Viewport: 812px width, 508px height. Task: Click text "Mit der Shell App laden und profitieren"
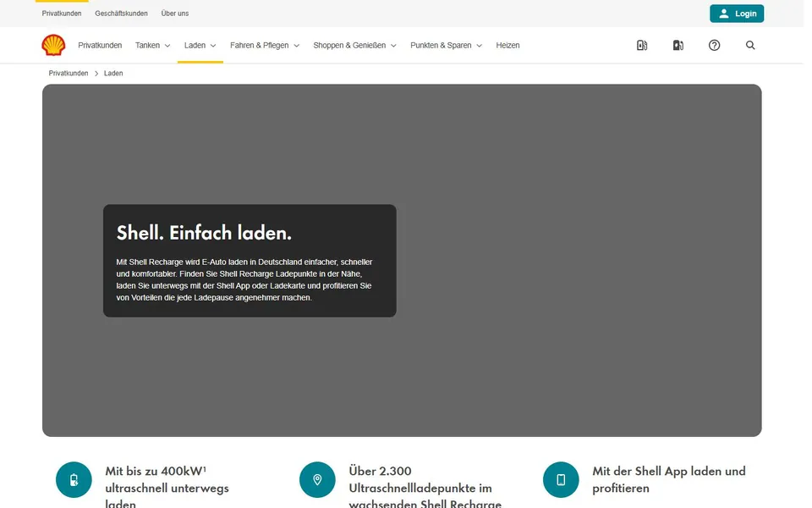coord(669,479)
